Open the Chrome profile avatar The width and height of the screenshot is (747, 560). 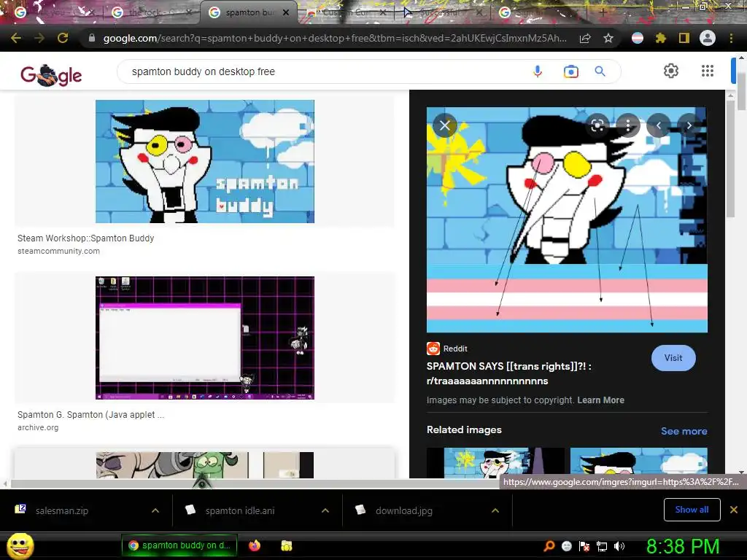tap(708, 38)
